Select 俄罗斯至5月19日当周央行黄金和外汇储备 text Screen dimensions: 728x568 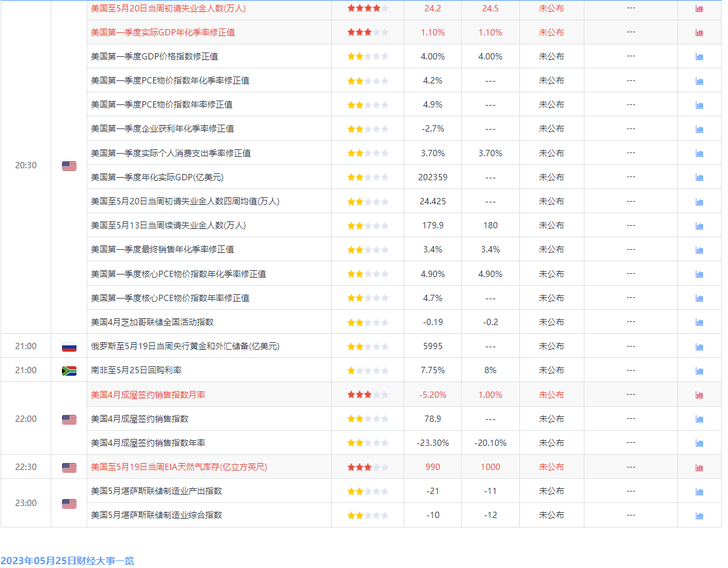click(x=185, y=346)
